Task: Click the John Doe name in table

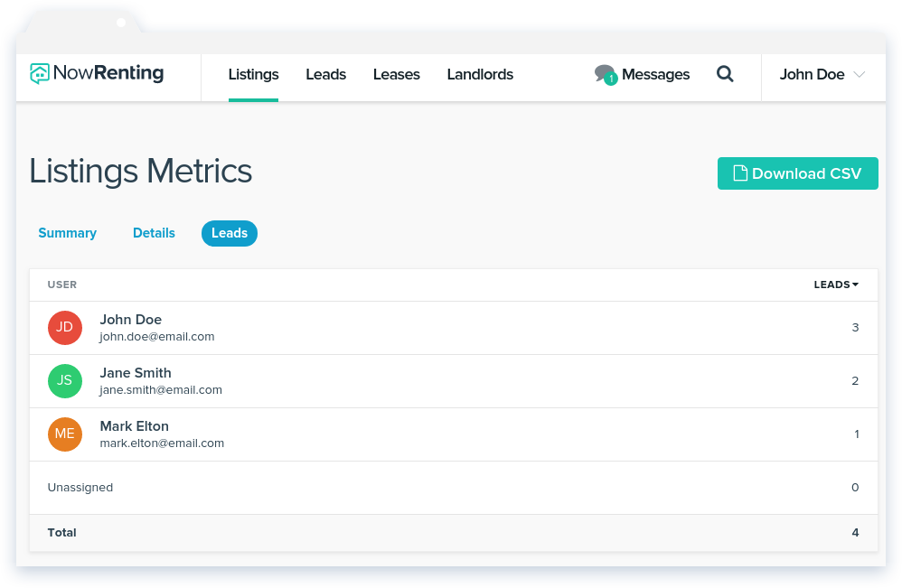Action: tap(130, 320)
